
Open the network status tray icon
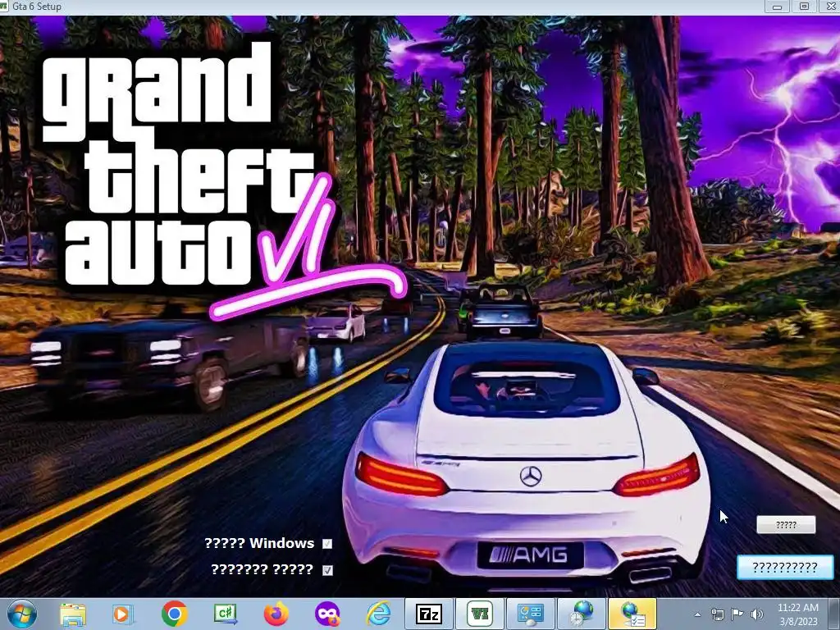tap(717, 614)
